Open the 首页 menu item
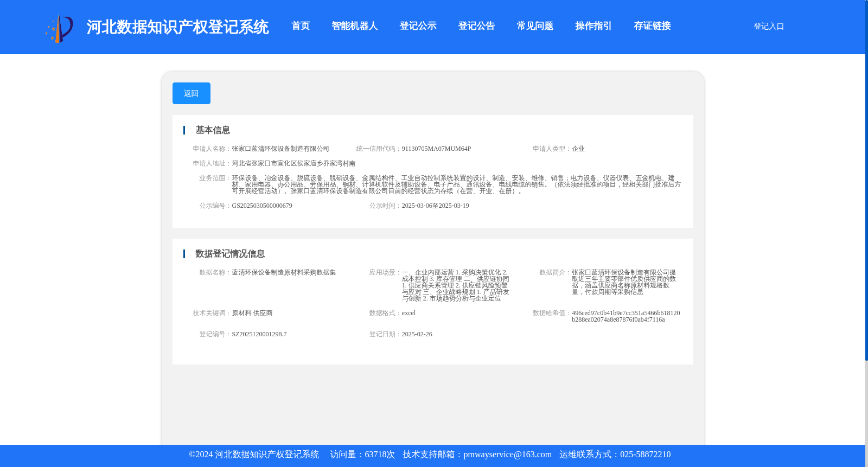 pos(301,26)
